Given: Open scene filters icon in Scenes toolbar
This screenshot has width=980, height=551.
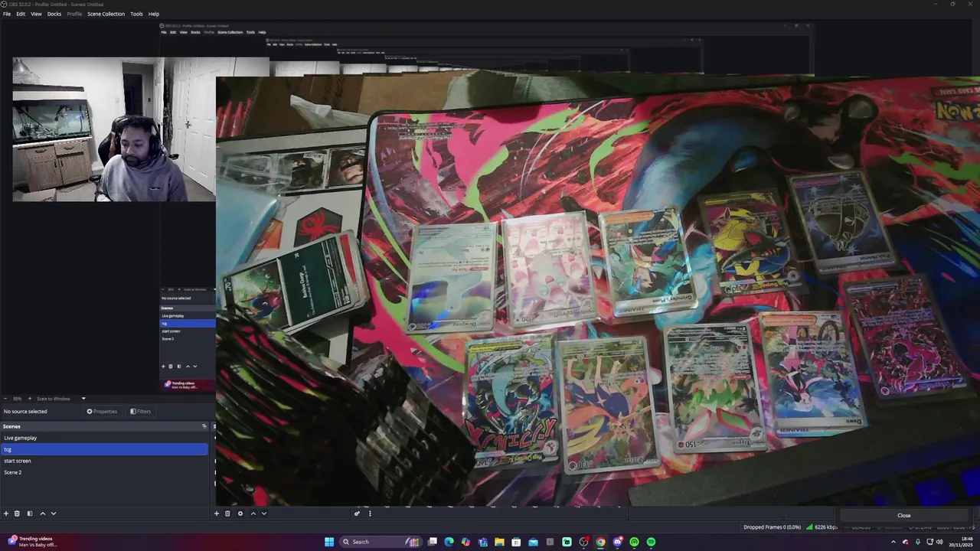Looking at the screenshot, I should 30,514.
